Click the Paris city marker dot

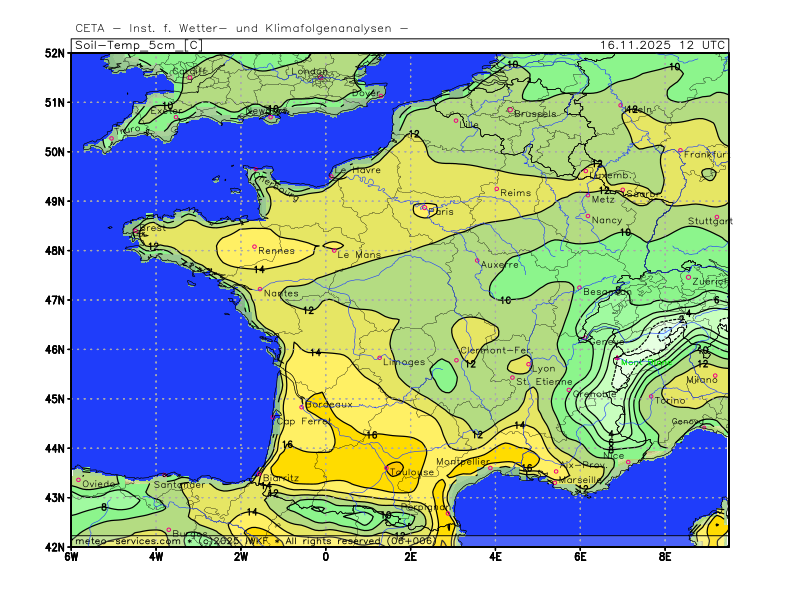click(x=424, y=208)
